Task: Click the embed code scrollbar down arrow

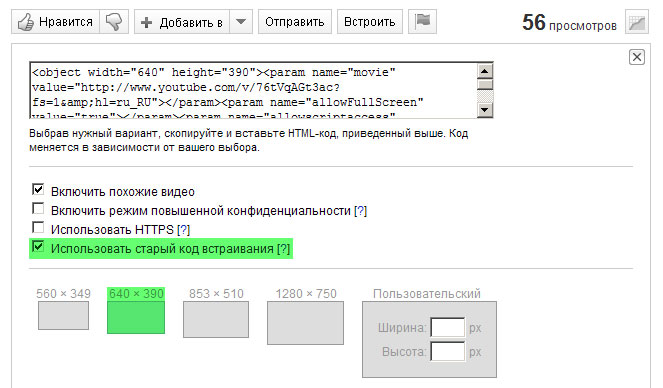Action: coord(485,110)
